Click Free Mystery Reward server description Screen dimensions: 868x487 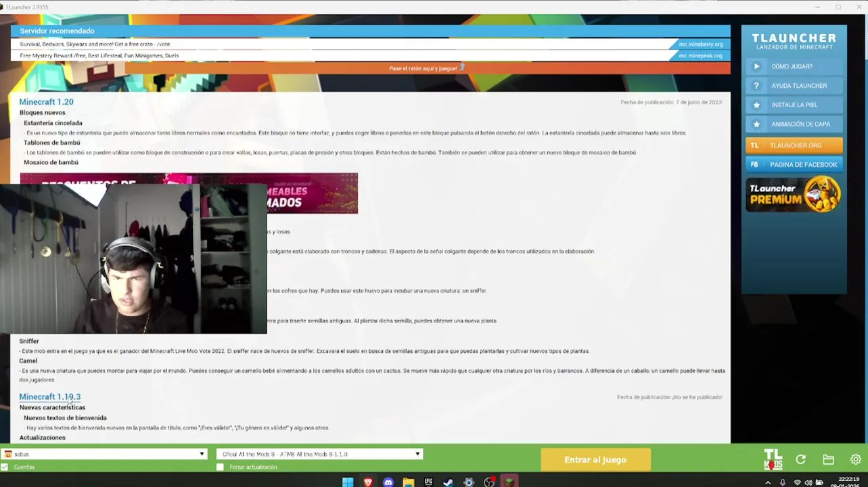[99, 55]
